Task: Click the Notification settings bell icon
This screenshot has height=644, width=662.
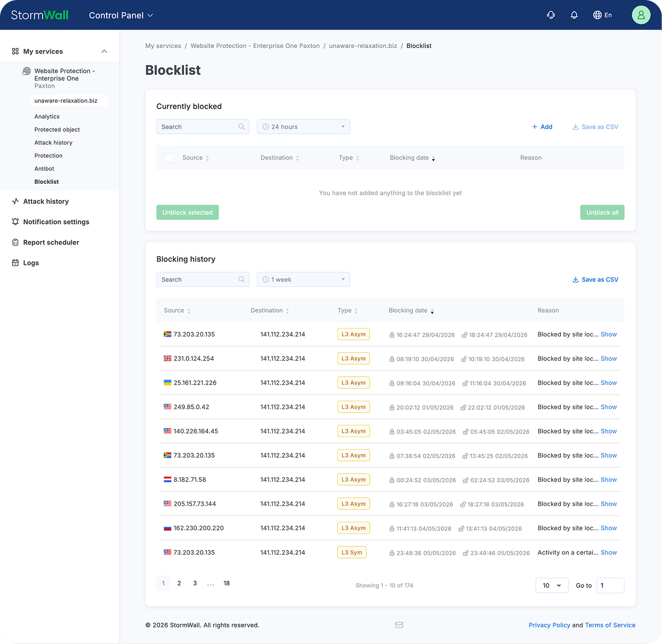Action: click(x=15, y=222)
